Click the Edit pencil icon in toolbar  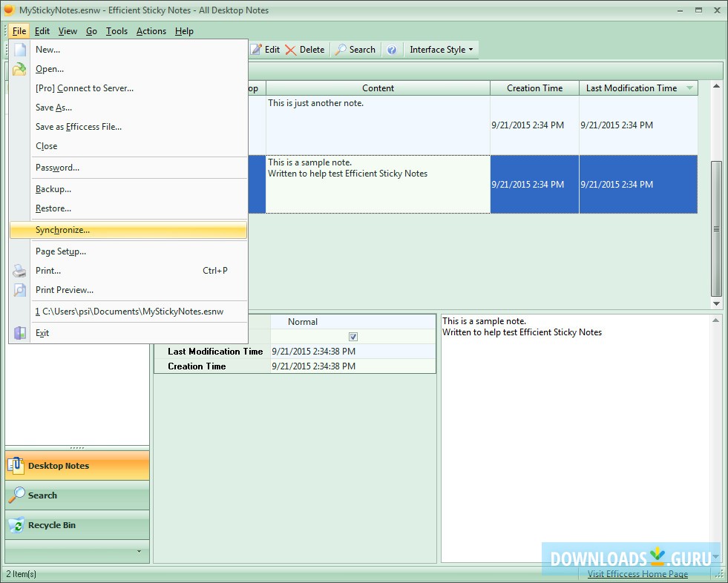click(256, 50)
